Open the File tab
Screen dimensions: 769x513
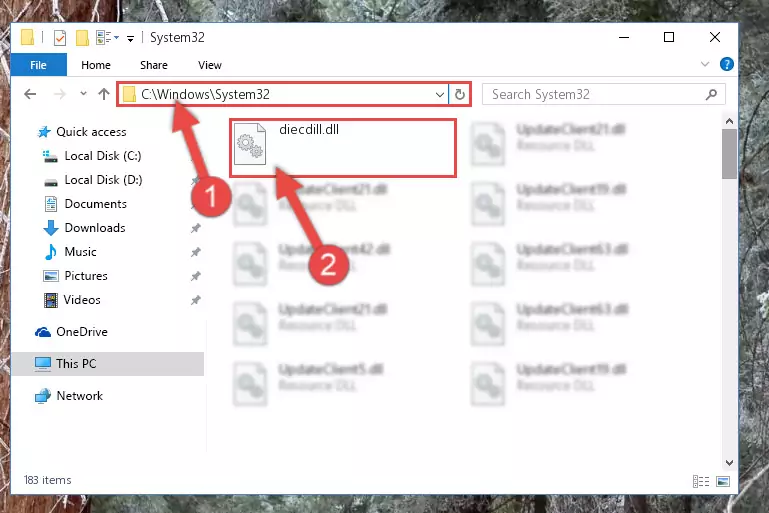[38, 65]
